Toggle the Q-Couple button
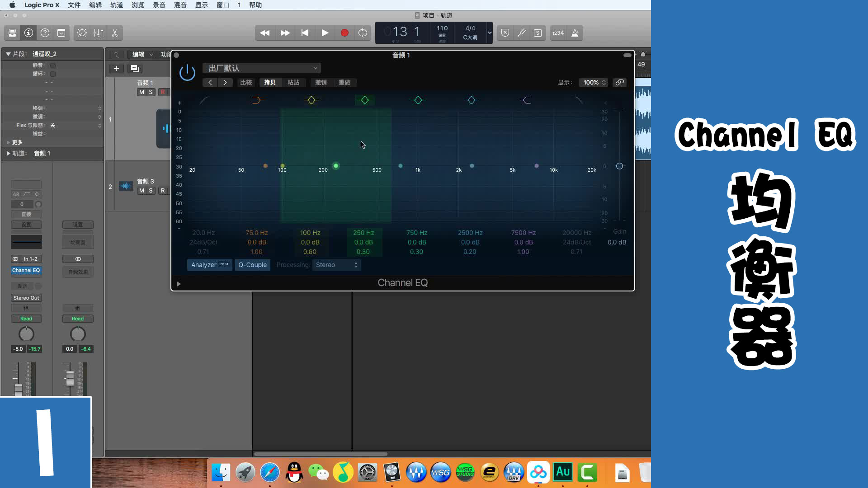The image size is (868, 488). point(252,265)
